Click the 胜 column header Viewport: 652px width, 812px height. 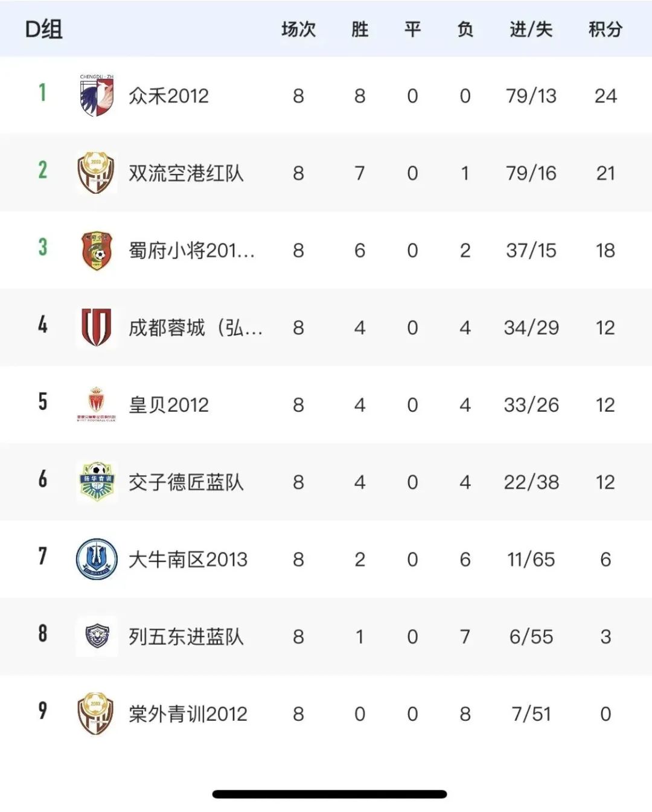(x=360, y=30)
